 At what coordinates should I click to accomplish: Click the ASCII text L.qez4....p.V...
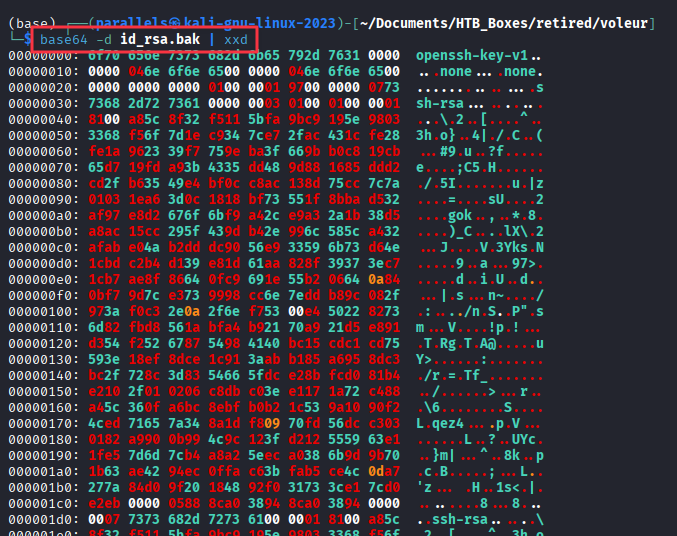[478, 423]
